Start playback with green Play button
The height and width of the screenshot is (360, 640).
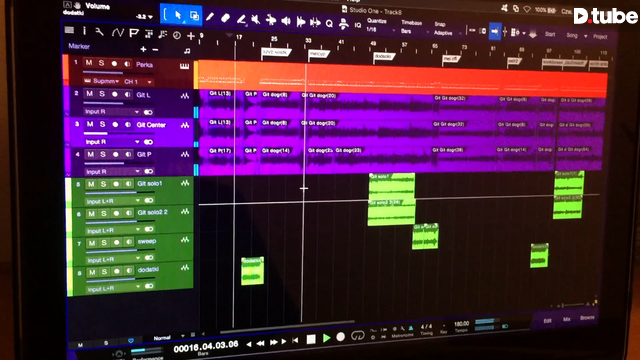click(326, 338)
